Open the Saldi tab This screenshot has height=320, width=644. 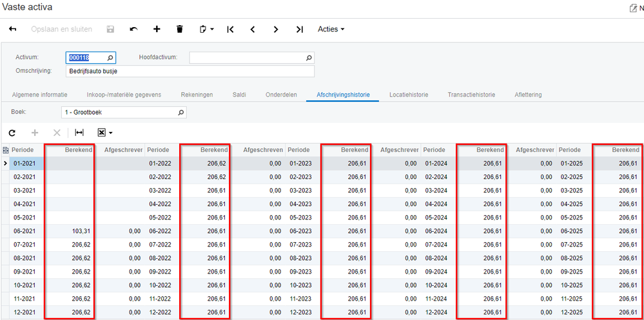[239, 95]
